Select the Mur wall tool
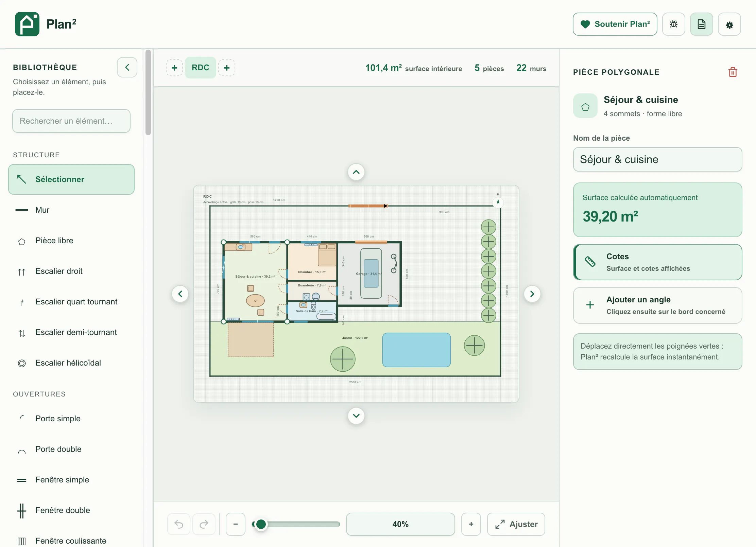756x547 pixels. (x=71, y=210)
